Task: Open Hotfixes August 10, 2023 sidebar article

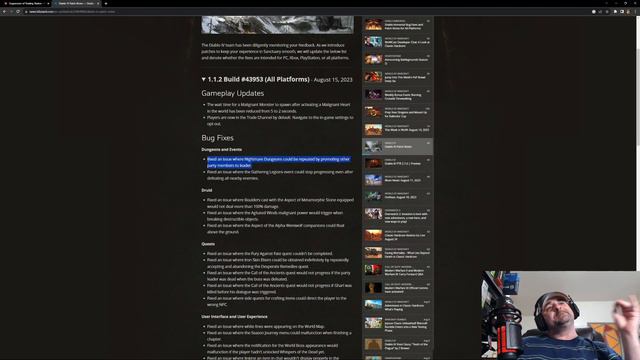Action: [398, 197]
